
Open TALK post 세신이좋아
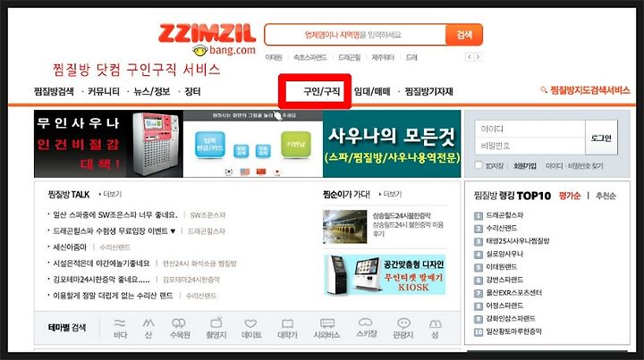(x=70, y=247)
